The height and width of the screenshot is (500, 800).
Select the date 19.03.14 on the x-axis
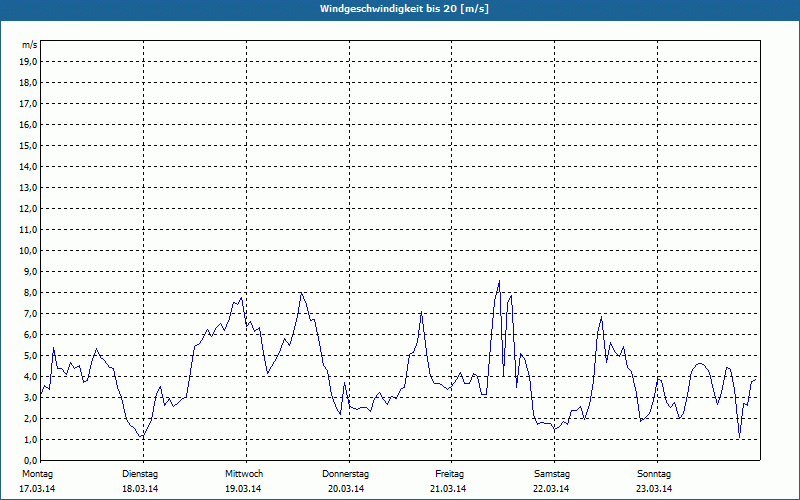click(244, 489)
